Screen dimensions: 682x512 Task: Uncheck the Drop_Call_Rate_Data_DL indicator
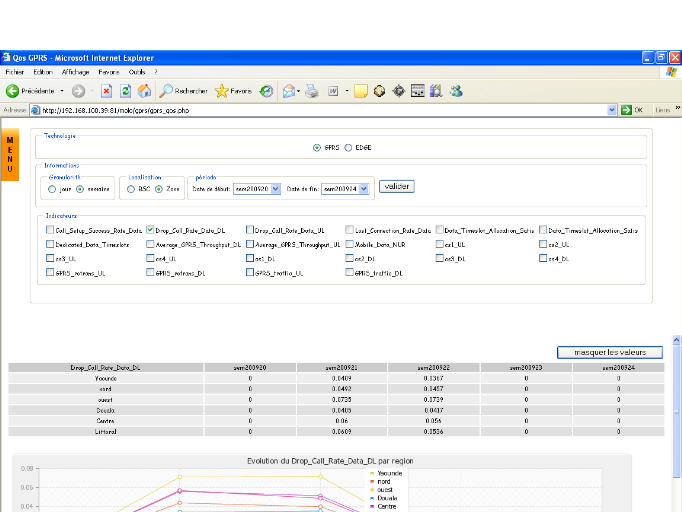[150, 229]
